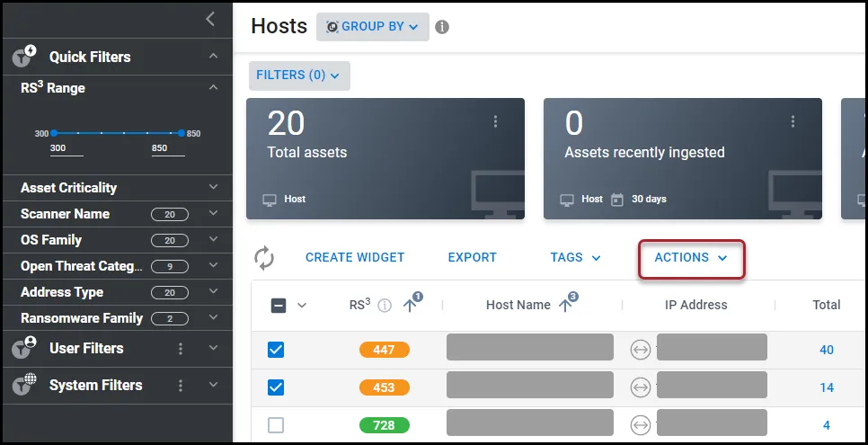
Task: Open User Filters three-dot menu
Action: (x=181, y=349)
